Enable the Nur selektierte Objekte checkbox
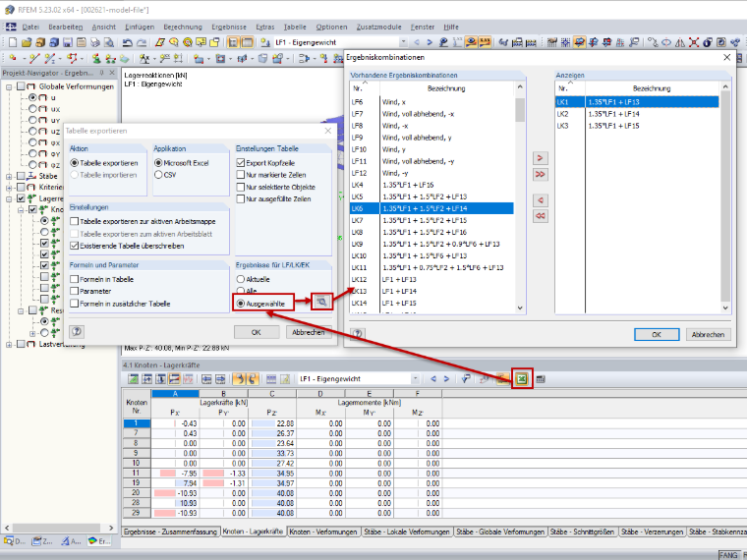747x560 pixels. point(241,187)
